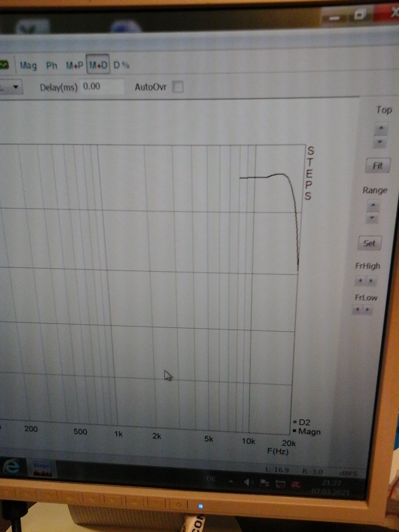399x532 pixels.
Task: Select the Mag magnitude view
Action: point(28,65)
